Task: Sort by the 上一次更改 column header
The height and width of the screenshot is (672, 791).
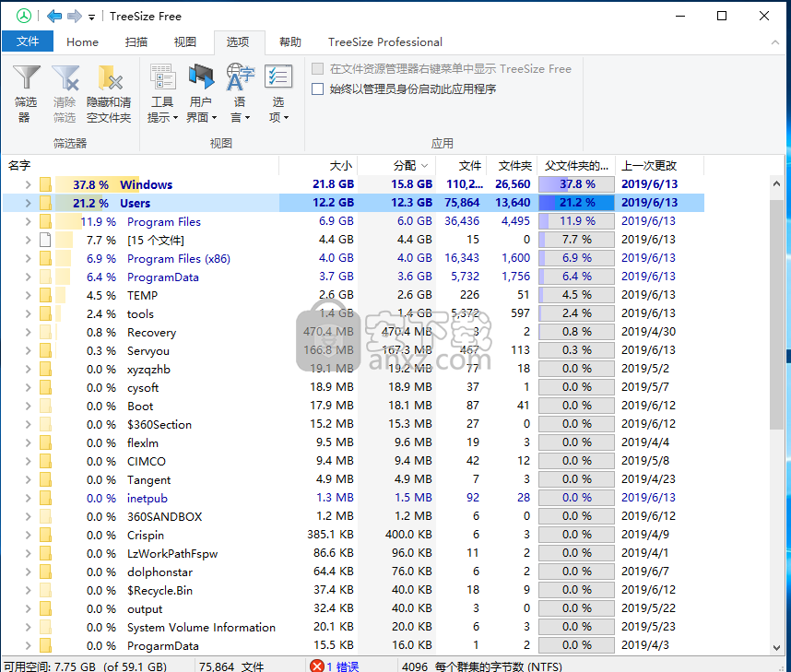Action: 660,166
